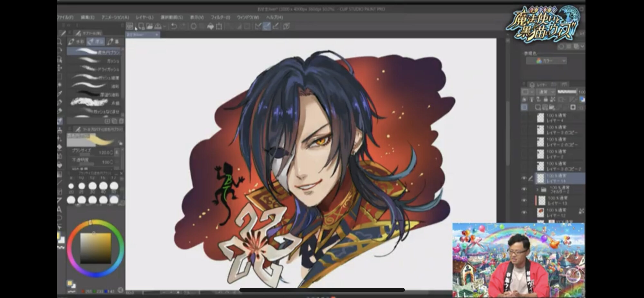Screen dimensions: 644x298
Task: Switch to the 水彩 sub tool group tab
Action: [76, 42]
